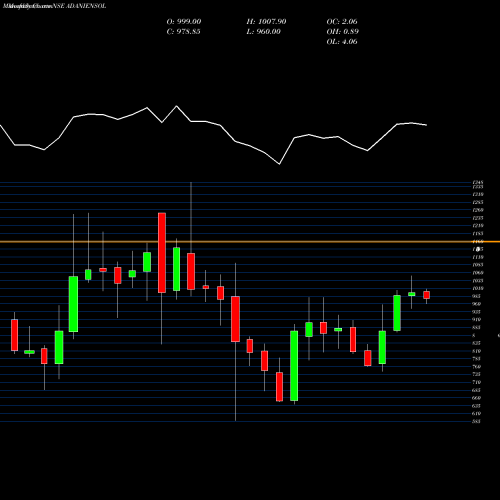Select the close price C: 978.85
Image resolution: width=500 pixels, height=500 pixels.
coord(183,31)
